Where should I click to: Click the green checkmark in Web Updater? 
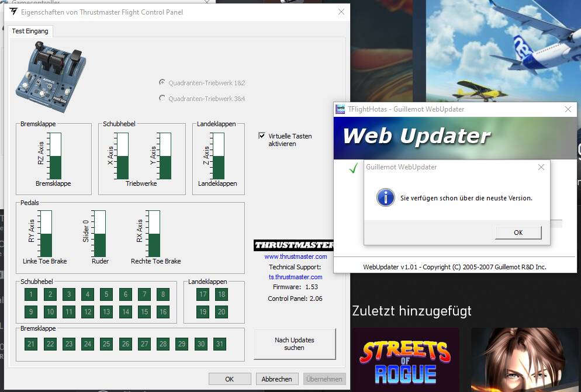pos(352,169)
